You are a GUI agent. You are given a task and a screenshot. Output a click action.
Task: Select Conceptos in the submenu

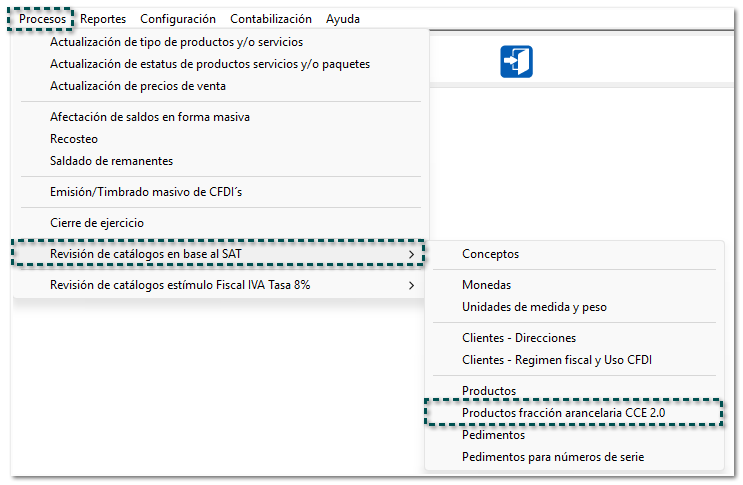click(x=490, y=254)
